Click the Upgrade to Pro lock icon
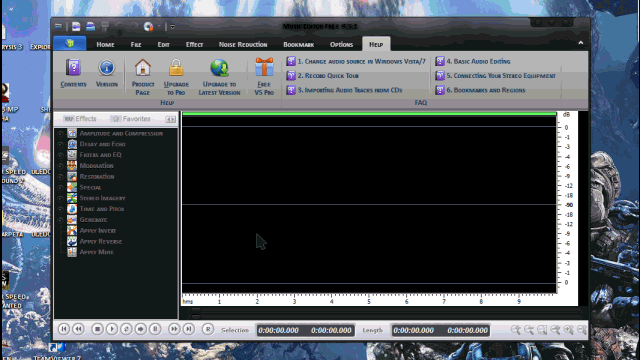The height and width of the screenshot is (360, 640). pyautogui.click(x=176, y=67)
